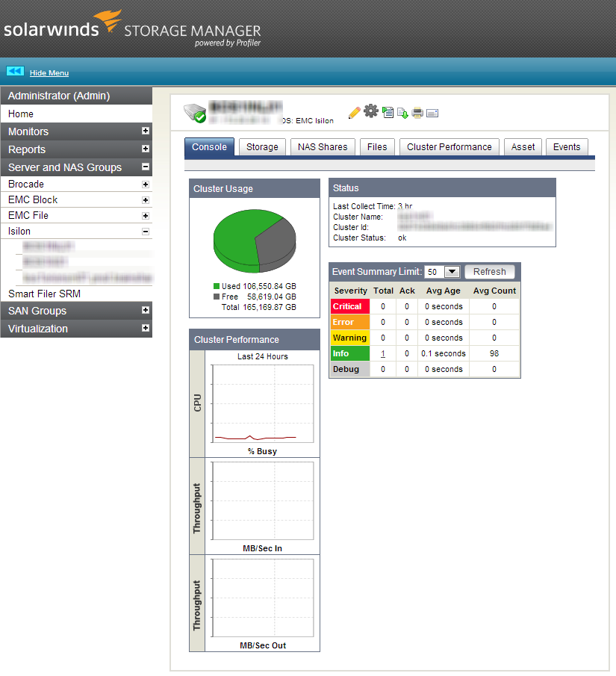Click the 0.1 seconds value
The height and width of the screenshot is (676, 616).
click(x=443, y=353)
